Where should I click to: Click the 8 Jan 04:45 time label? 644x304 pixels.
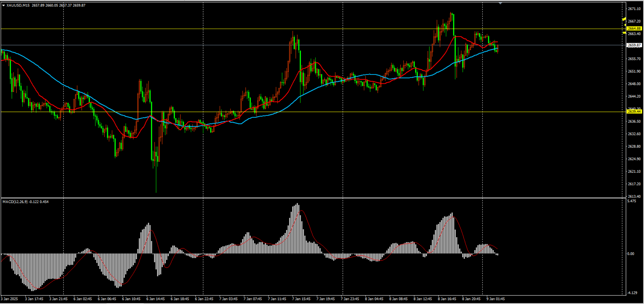point(374,299)
